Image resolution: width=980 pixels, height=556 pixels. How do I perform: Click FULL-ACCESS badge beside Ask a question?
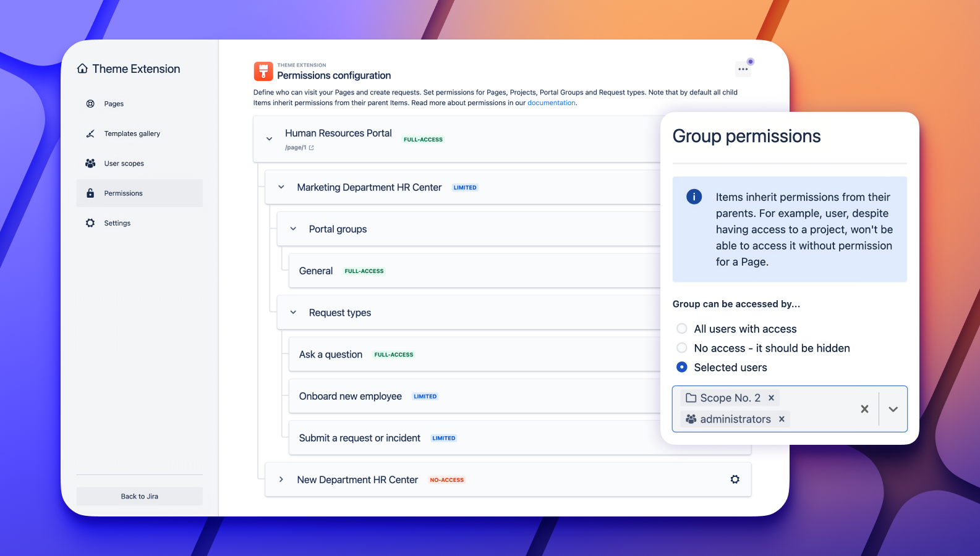[394, 355]
